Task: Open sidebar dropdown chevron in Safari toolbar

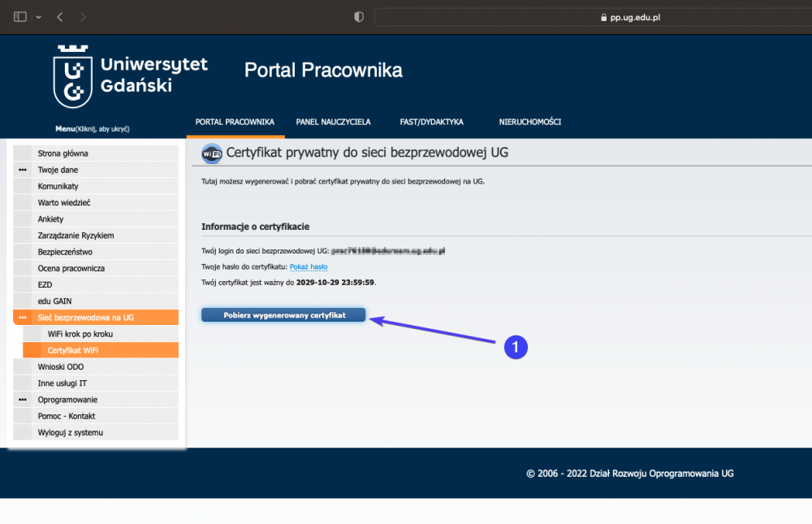Action: pyautogui.click(x=38, y=17)
